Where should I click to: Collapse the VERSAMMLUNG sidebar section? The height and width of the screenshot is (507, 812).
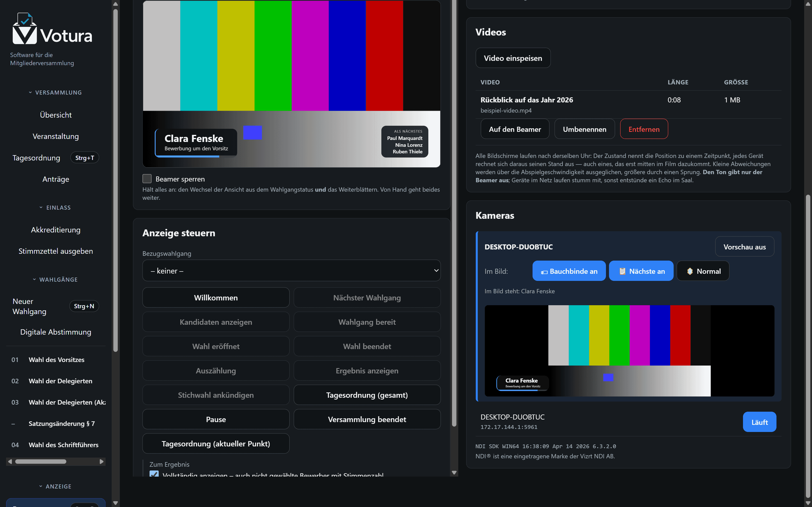(56, 93)
